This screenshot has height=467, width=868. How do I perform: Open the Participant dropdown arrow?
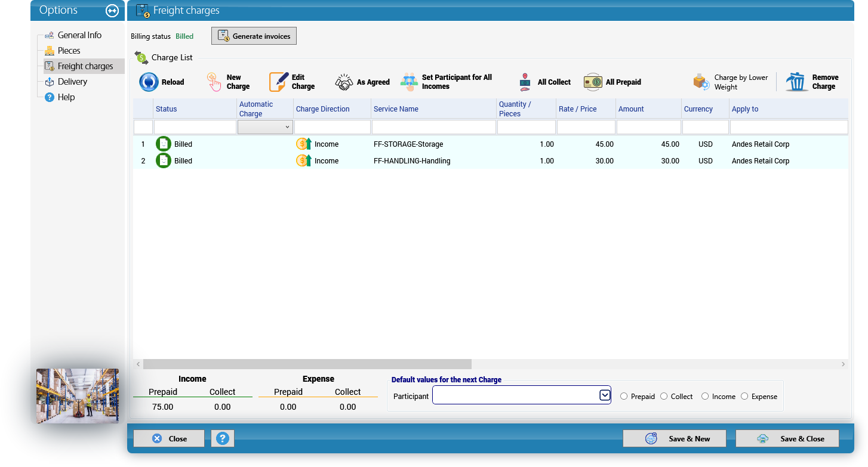coord(605,395)
